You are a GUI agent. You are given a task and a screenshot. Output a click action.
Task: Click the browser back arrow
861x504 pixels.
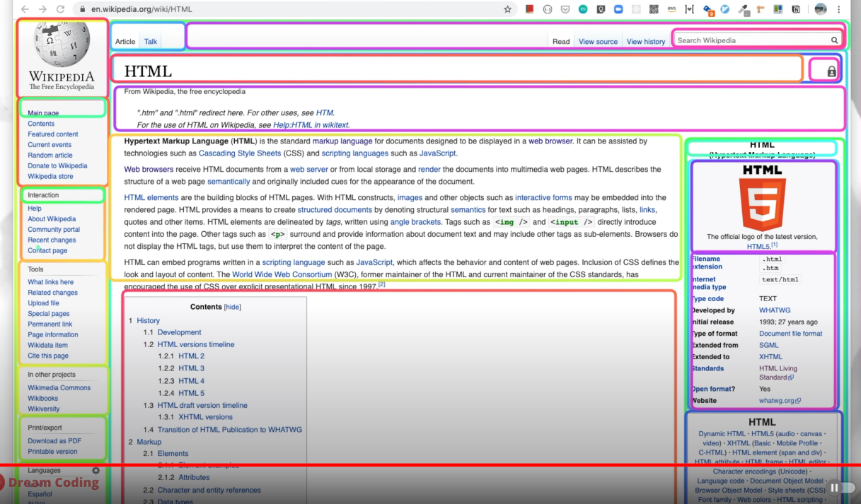pyautogui.click(x=25, y=9)
